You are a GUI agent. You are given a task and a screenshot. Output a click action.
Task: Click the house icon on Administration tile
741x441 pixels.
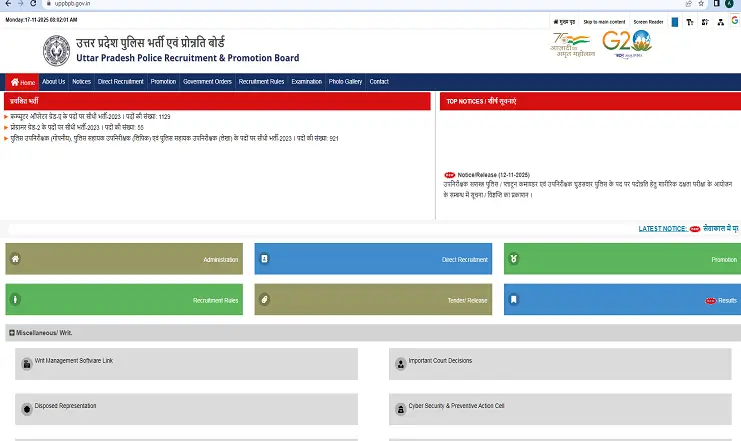(x=16, y=259)
